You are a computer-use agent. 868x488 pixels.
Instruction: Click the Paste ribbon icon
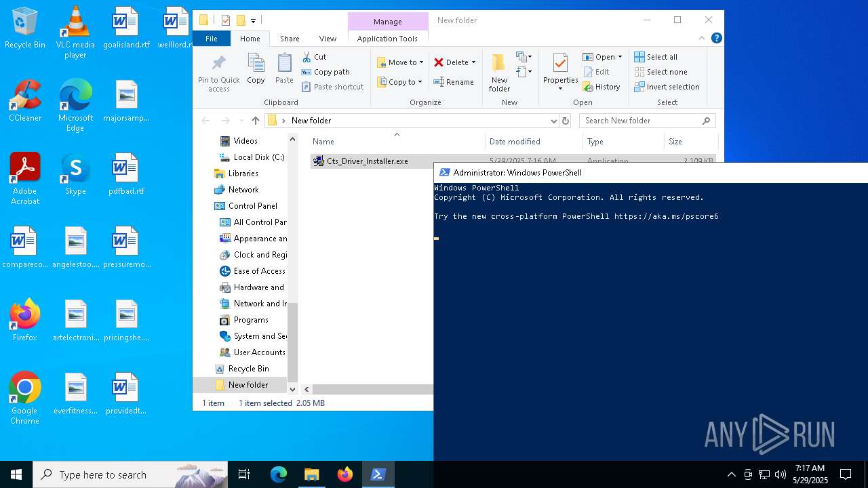pos(284,69)
